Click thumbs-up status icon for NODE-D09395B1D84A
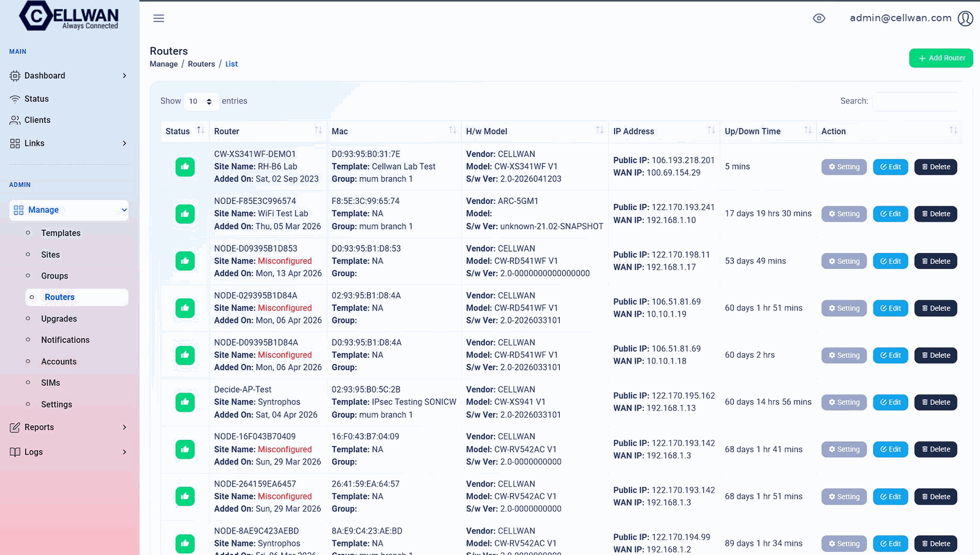Screen dimensions: 980x555 point(185,355)
